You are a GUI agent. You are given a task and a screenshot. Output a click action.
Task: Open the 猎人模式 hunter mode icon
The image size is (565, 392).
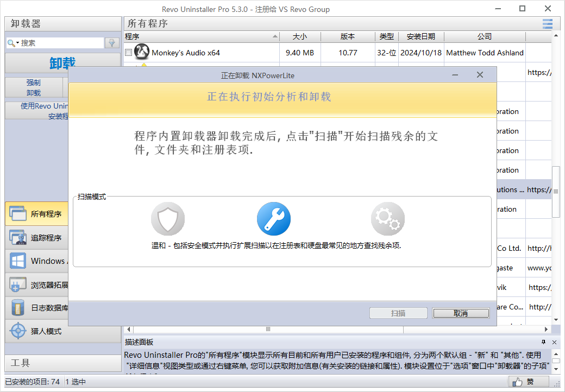[18, 331]
